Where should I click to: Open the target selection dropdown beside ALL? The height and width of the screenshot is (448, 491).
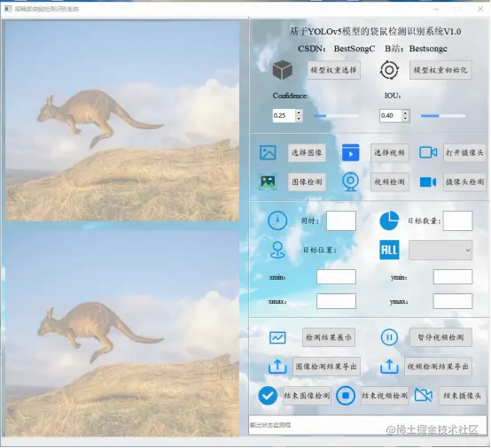[x=440, y=250]
